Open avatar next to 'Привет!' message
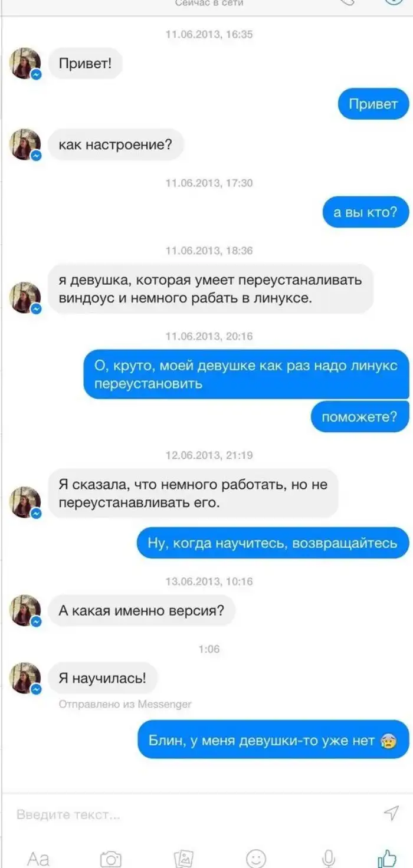The width and height of the screenshot is (413, 868). (25, 64)
